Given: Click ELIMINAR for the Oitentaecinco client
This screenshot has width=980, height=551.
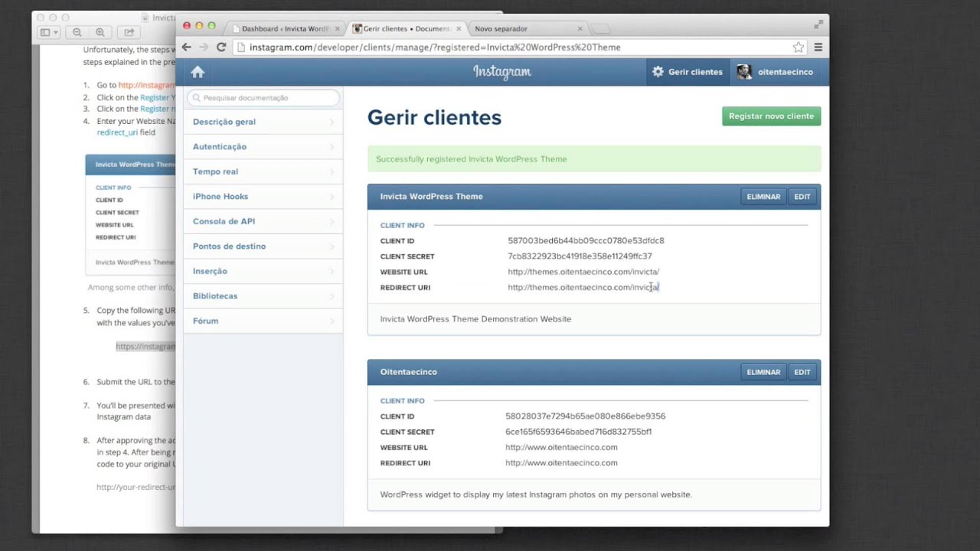Looking at the screenshot, I should click(x=763, y=372).
